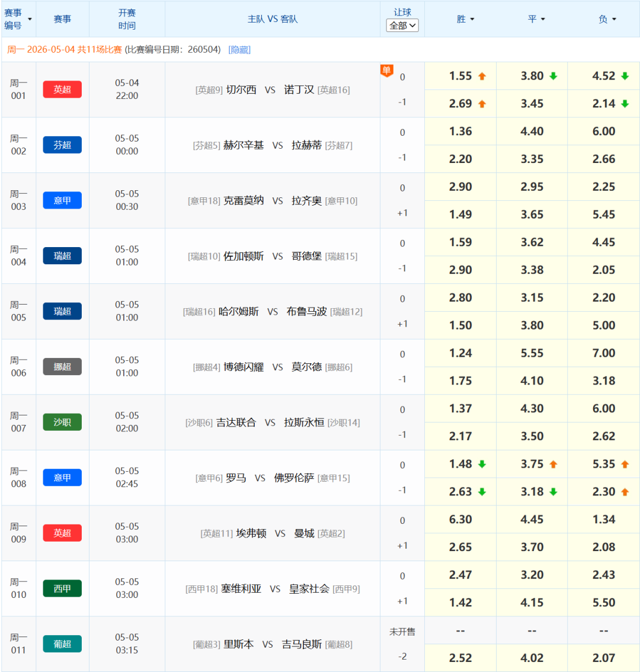Open home team 克雷莫纳 details
Viewport: 640px width, 672px height.
pos(244,200)
